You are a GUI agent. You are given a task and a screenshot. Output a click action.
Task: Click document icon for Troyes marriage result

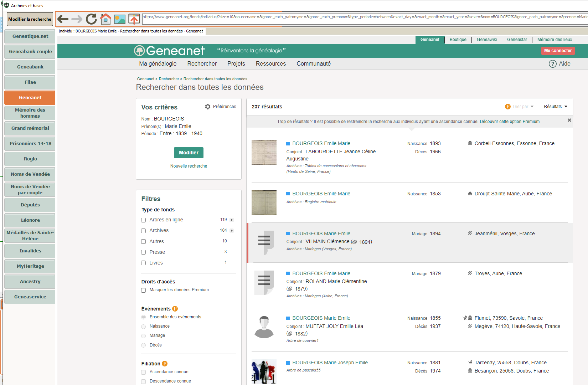[x=264, y=283]
